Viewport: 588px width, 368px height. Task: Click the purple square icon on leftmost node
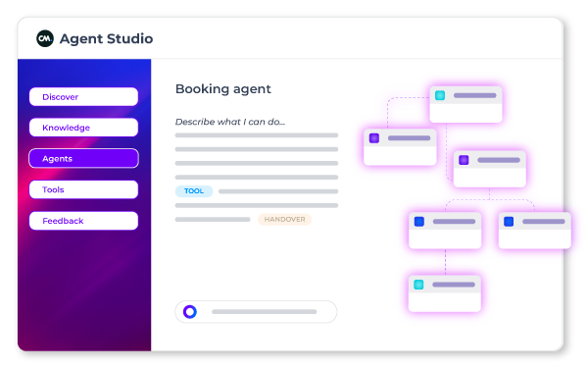coord(374,138)
